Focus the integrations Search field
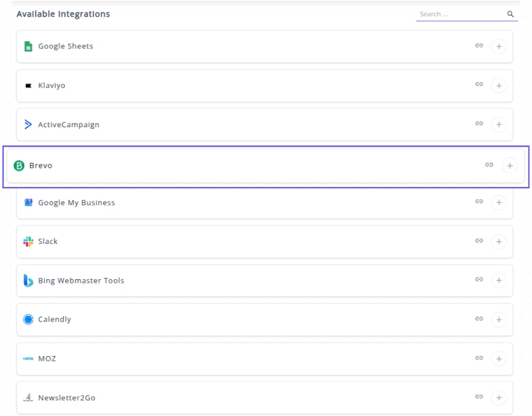The image size is (532, 416). pyautogui.click(x=461, y=14)
